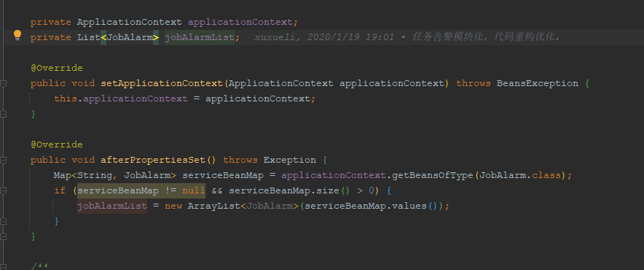The width and height of the screenshot is (644, 270).
Task: Click the getBeansOfType method call
Action: point(433,176)
